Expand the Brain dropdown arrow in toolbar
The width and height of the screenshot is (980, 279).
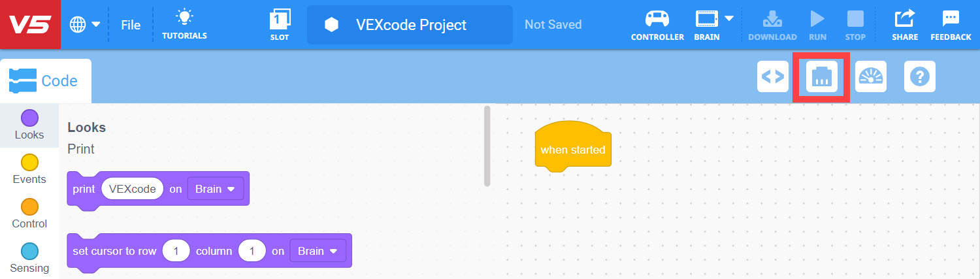(729, 18)
